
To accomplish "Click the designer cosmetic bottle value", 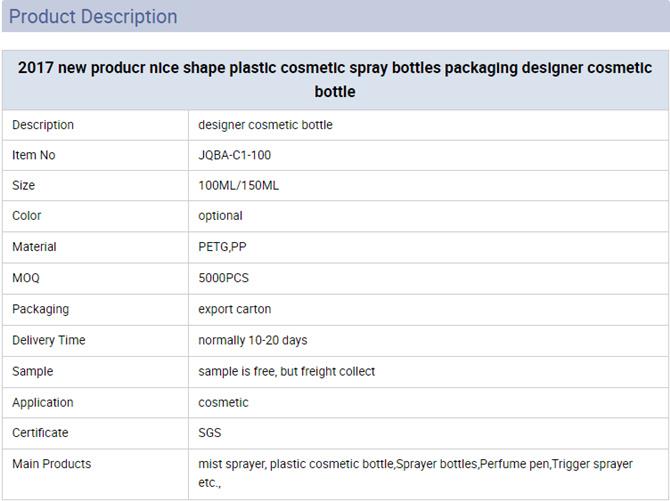I will [x=265, y=125].
